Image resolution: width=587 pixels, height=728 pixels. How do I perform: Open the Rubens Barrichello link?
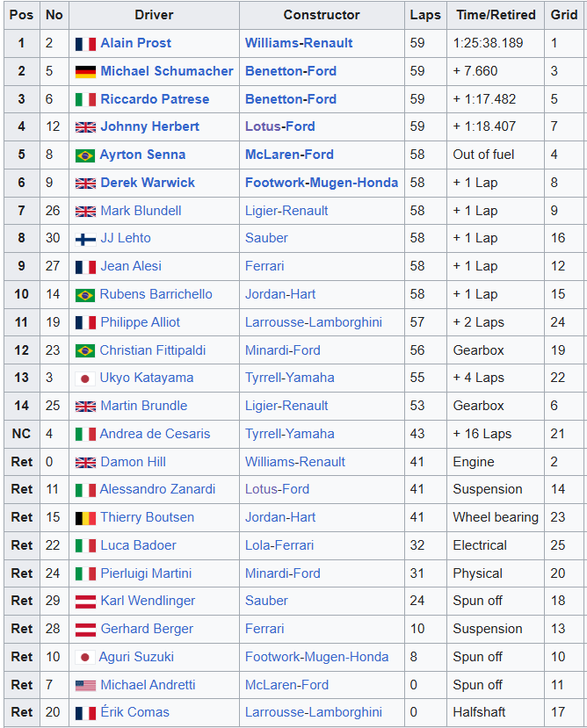[x=156, y=294]
